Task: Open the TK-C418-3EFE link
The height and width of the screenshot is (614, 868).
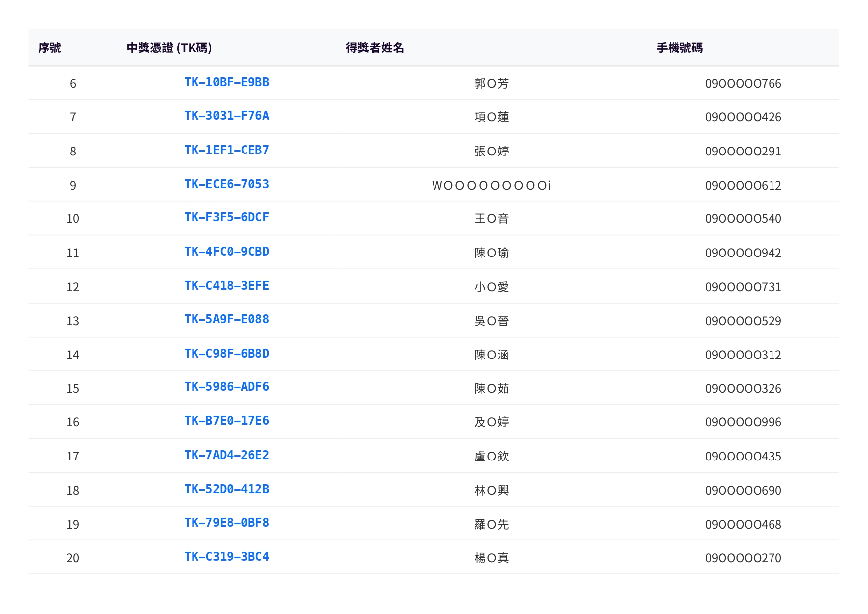Action: pos(227,286)
